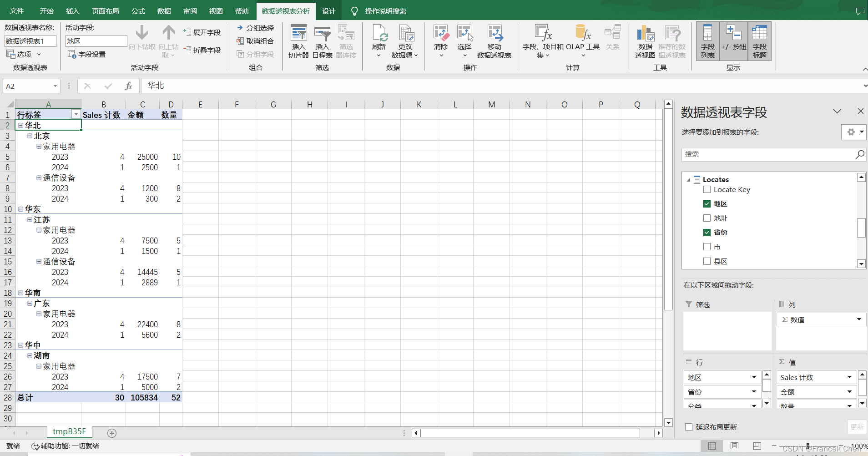The image size is (868, 456).
Task: Click the insert function fx button
Action: pos(129,86)
